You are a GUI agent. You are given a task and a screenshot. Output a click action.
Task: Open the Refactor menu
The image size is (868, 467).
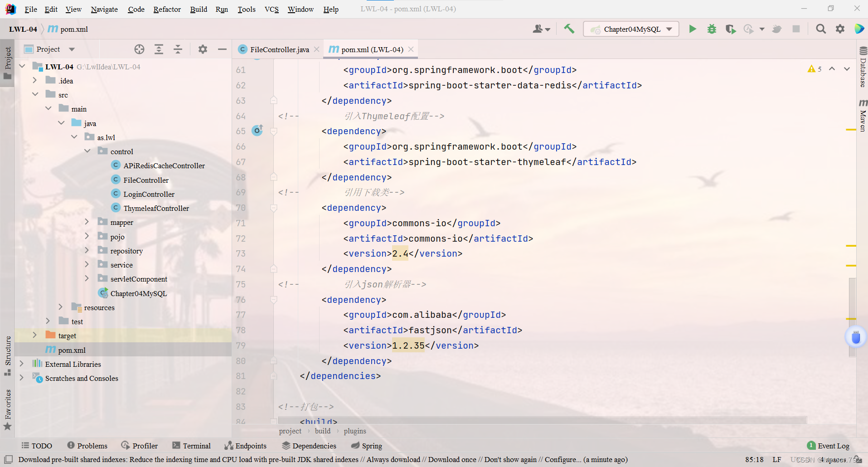point(167,9)
